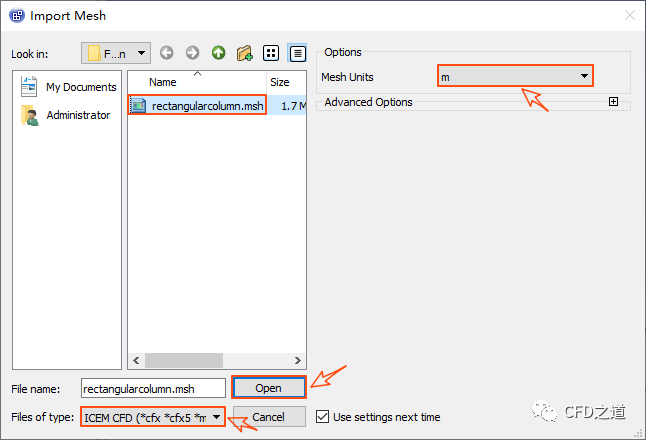Click the scroll left arrow in file list

click(x=136, y=360)
